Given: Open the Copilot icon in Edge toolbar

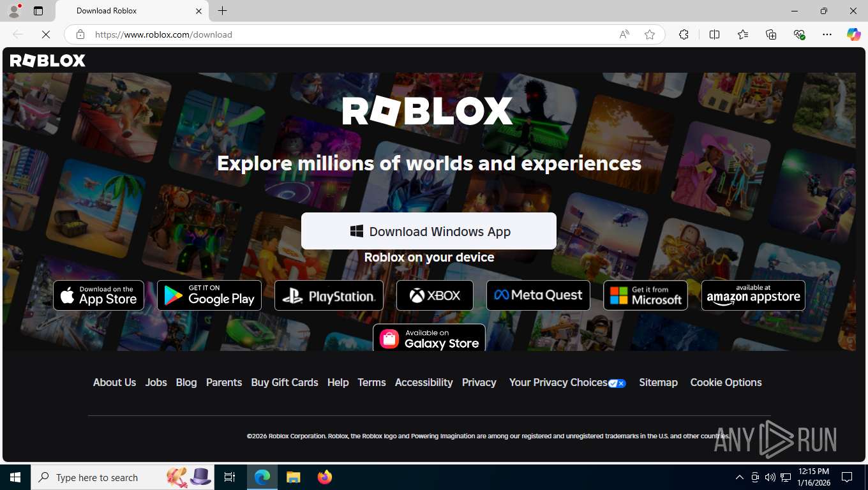Looking at the screenshot, I should point(853,34).
